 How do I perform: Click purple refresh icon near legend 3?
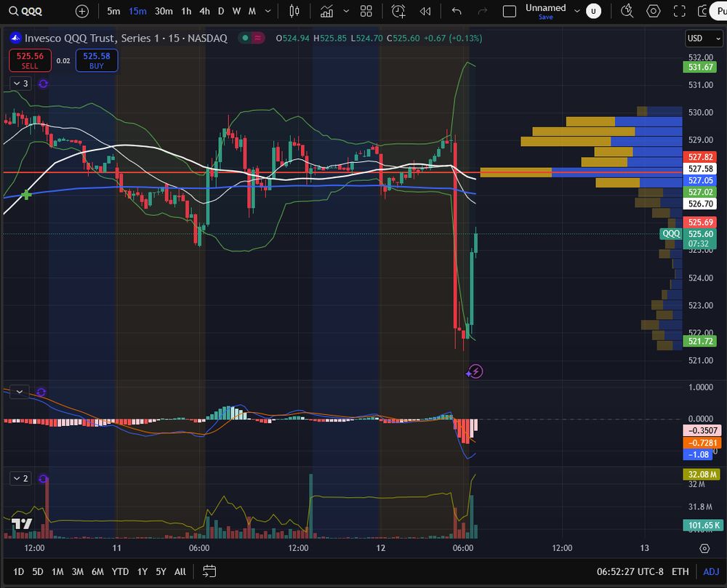(43, 84)
